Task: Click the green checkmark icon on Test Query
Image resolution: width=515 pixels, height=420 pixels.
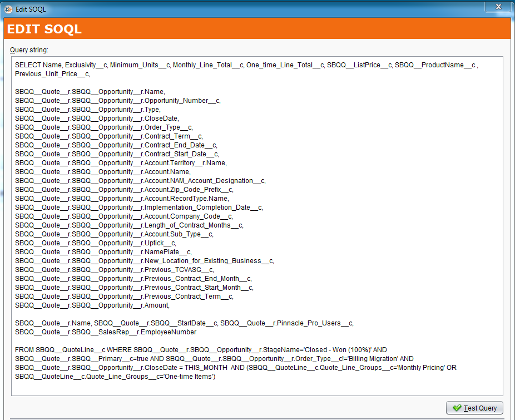Action: (x=457, y=408)
